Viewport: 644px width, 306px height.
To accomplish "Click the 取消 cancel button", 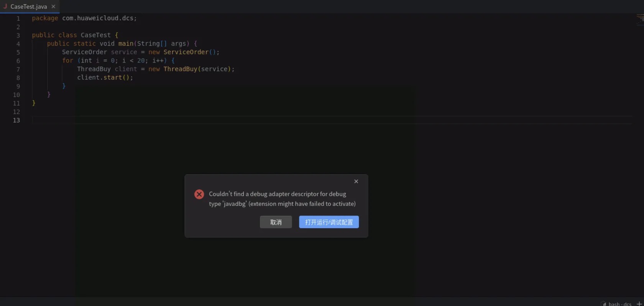I will click(276, 222).
